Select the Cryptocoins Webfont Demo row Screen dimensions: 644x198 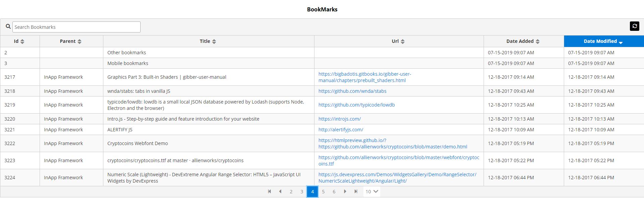pos(138,143)
